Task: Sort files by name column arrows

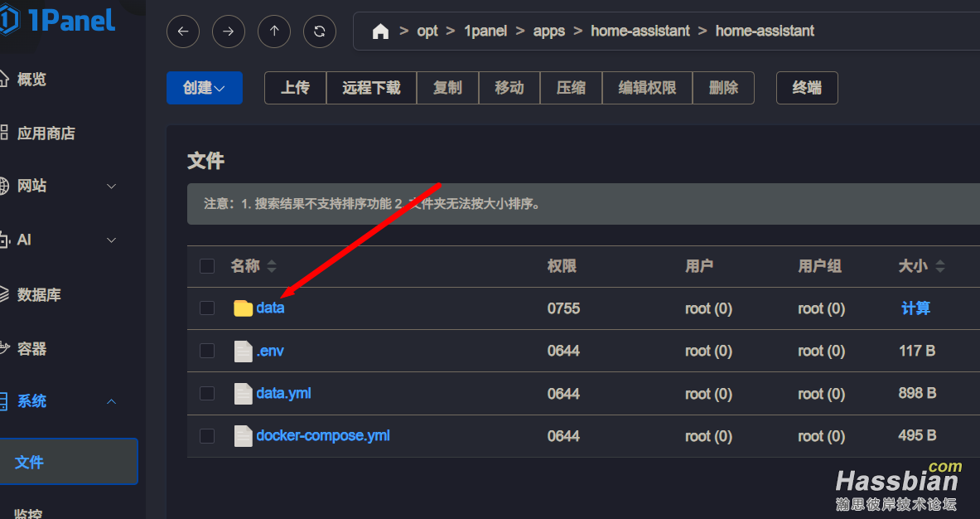Action: 271,266
